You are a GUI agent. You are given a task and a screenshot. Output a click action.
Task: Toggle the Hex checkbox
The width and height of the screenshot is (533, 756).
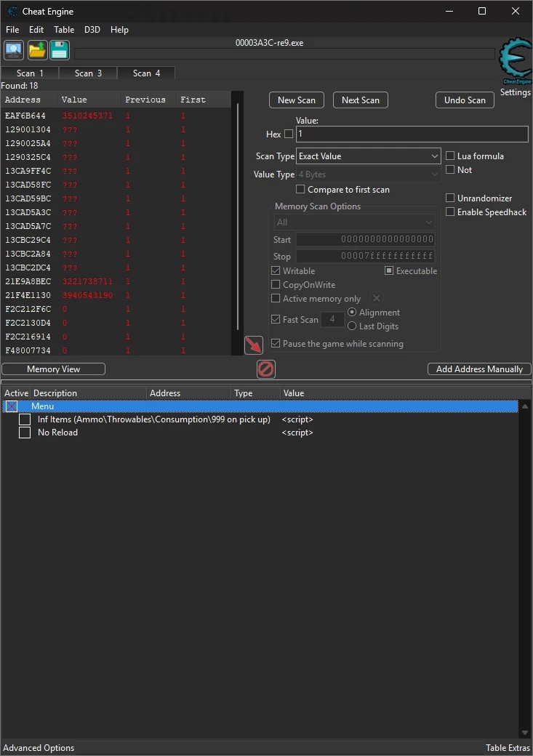289,134
